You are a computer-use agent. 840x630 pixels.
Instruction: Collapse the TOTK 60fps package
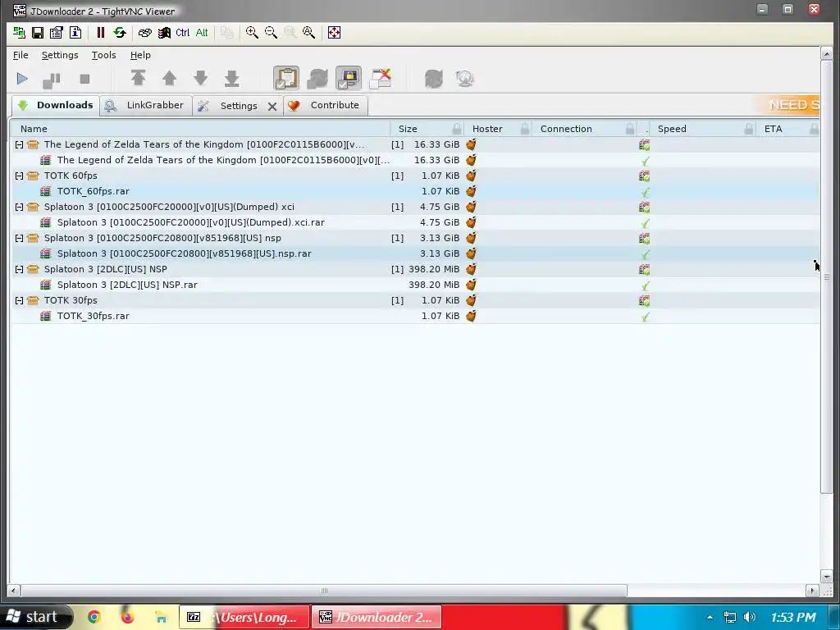click(x=20, y=176)
